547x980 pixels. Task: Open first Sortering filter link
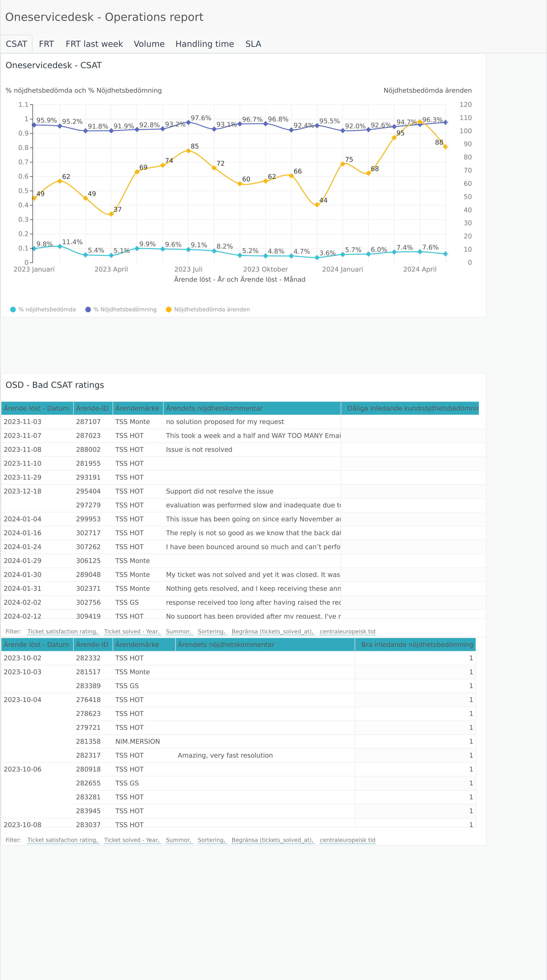pos(212,632)
